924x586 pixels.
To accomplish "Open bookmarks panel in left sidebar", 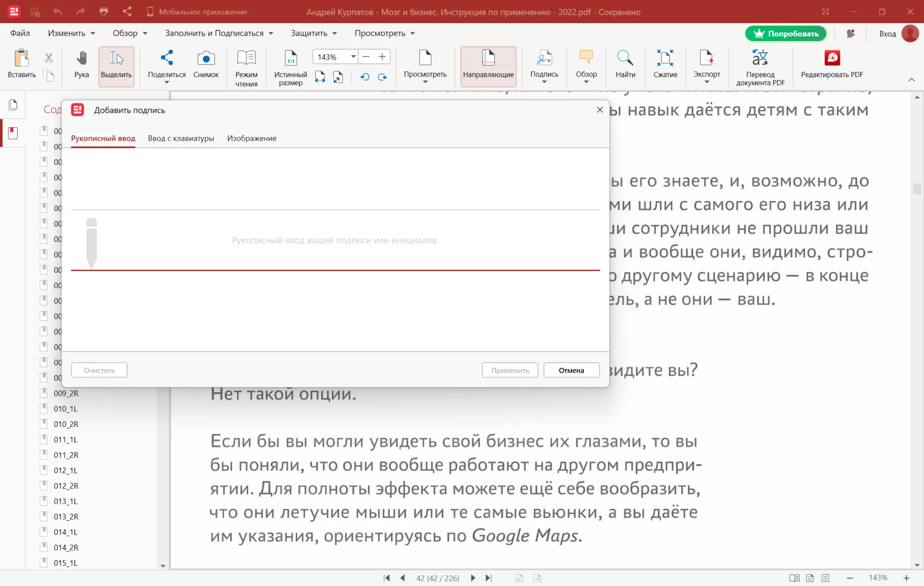I will point(13,133).
